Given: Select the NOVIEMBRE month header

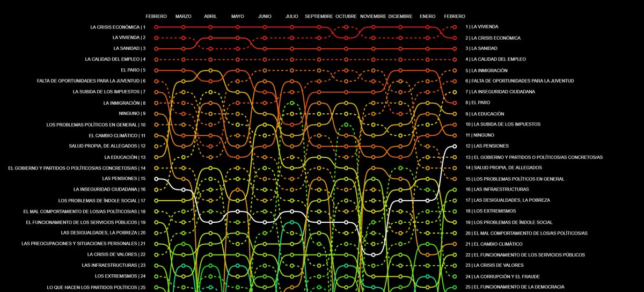Looking at the screenshot, I should coord(373,17).
